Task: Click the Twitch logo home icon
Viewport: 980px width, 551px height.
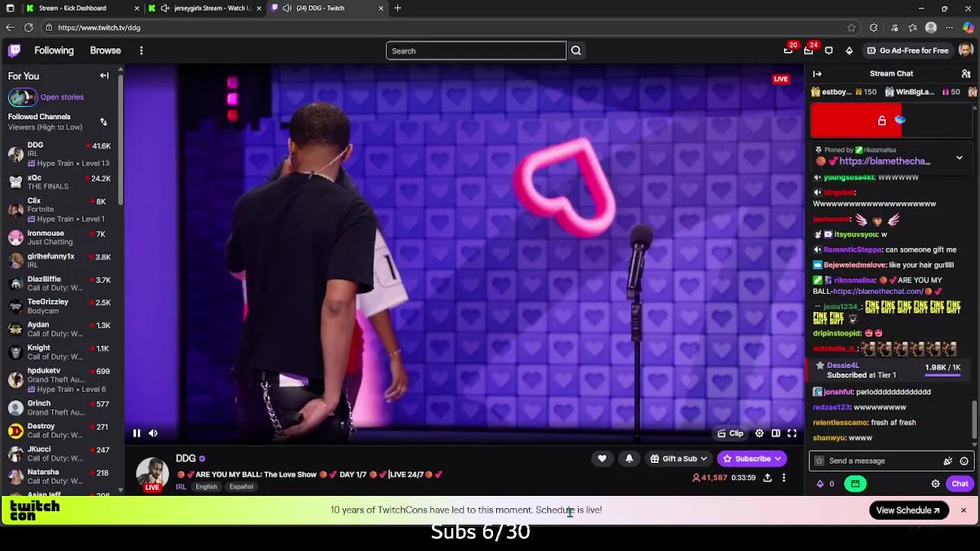Action: pos(15,51)
